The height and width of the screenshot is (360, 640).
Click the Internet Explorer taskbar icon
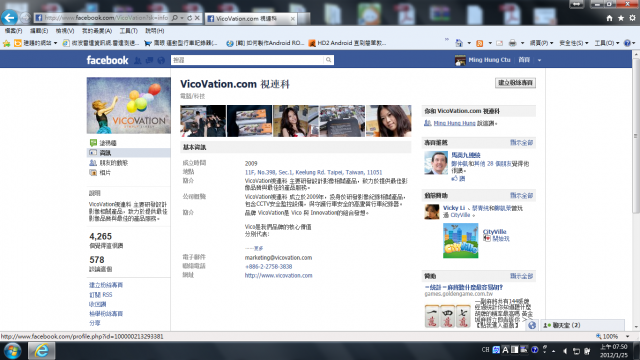[x=42, y=351]
